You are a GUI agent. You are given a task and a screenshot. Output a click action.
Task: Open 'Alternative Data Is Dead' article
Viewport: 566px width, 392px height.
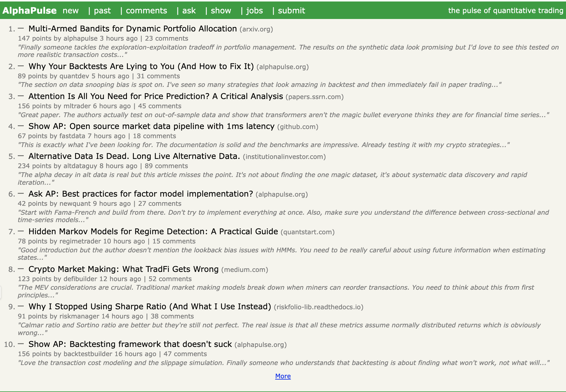(x=134, y=156)
